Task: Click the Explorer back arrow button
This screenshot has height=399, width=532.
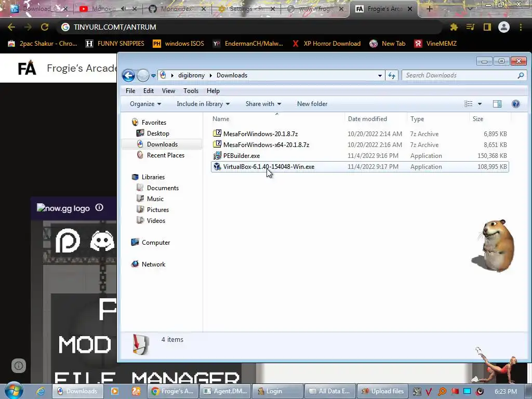Action: tap(128, 75)
